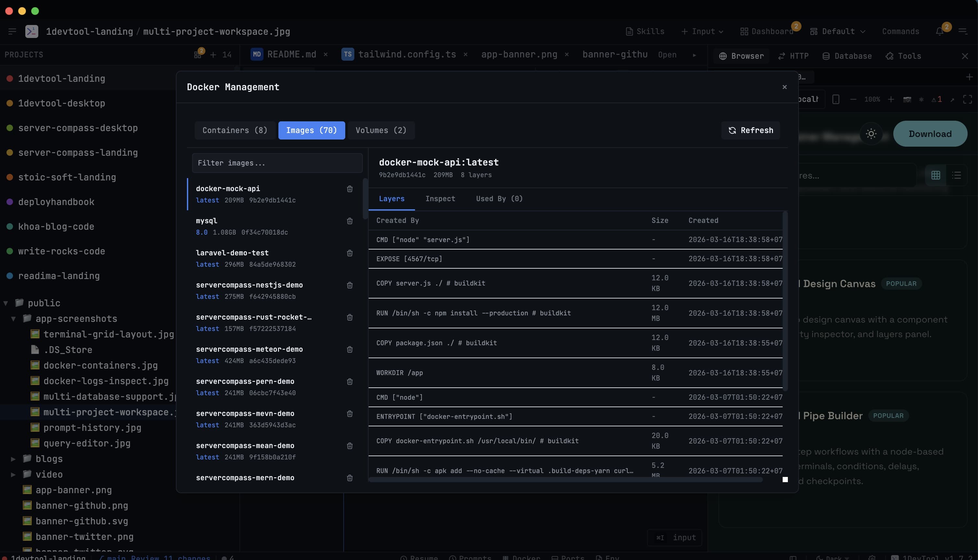Open the notifications bell

point(940,31)
